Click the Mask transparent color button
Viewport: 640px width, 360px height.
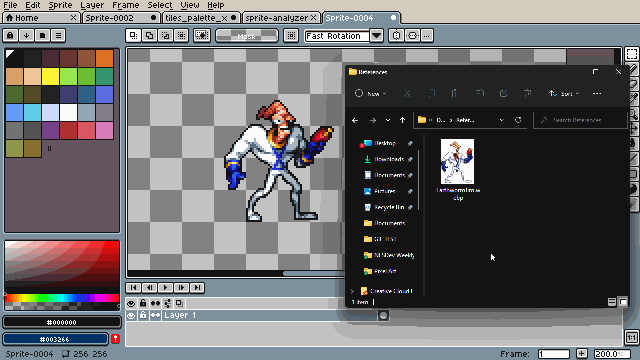247,36
